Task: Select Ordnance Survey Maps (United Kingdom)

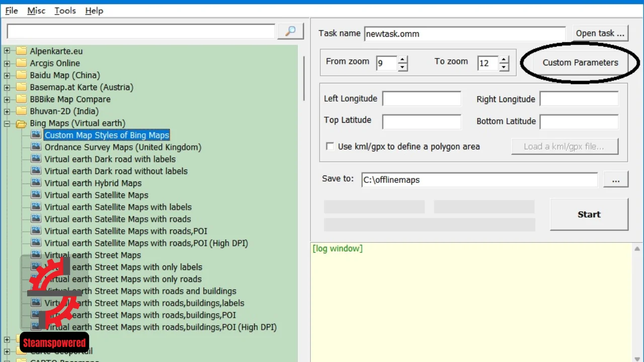Action: [x=123, y=147]
